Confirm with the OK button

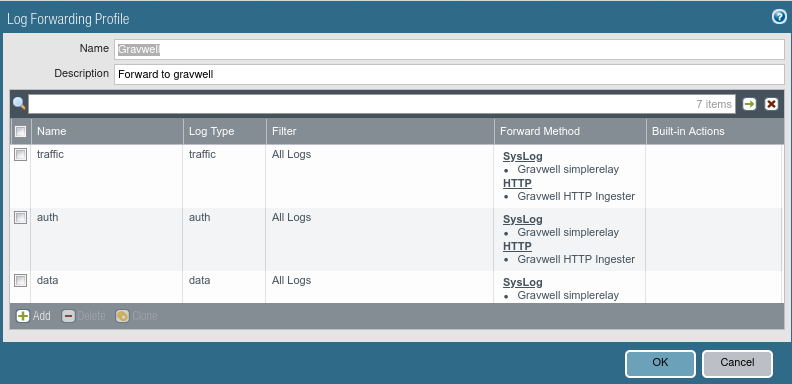pyautogui.click(x=660, y=363)
